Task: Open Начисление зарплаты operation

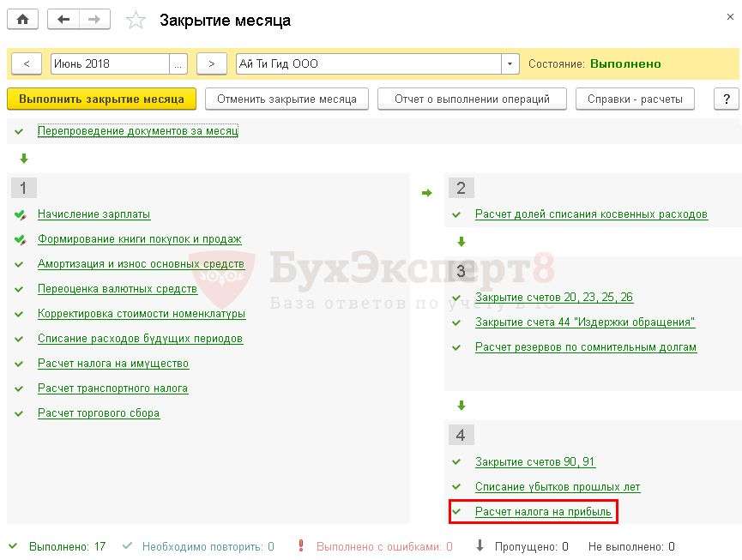Action: 94,214
